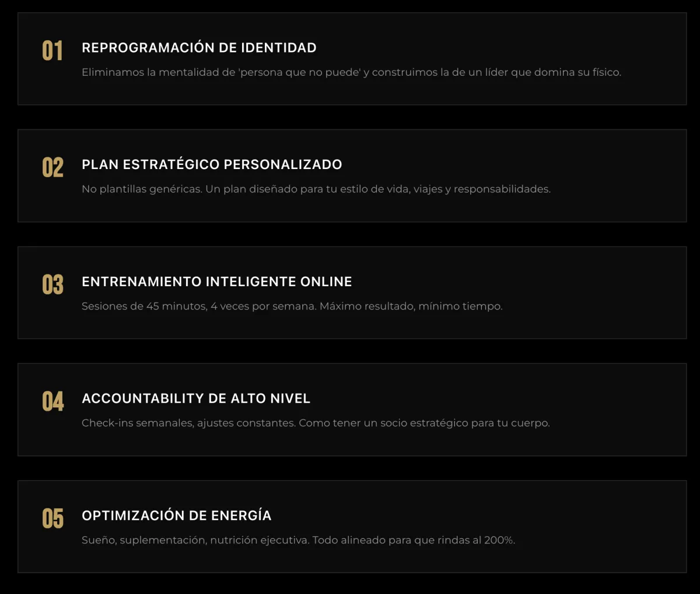Click the Entrenamiento Inteligente Online title
Image resolution: width=700 pixels, height=594 pixels.
tap(216, 282)
